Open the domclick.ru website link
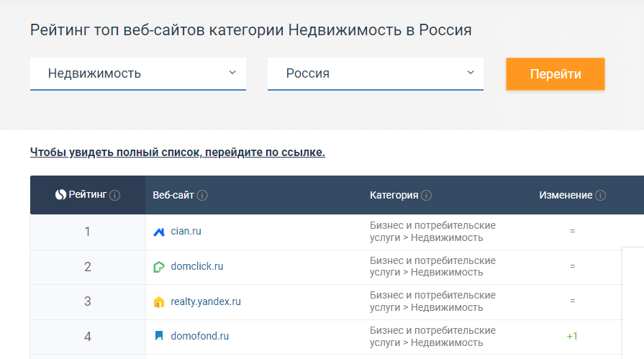The width and height of the screenshot is (644, 359). 197,266
